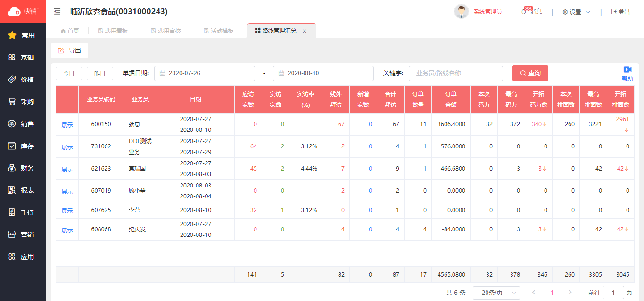
Task: Click 展示 link for 李营 row
Action: [x=67, y=211]
